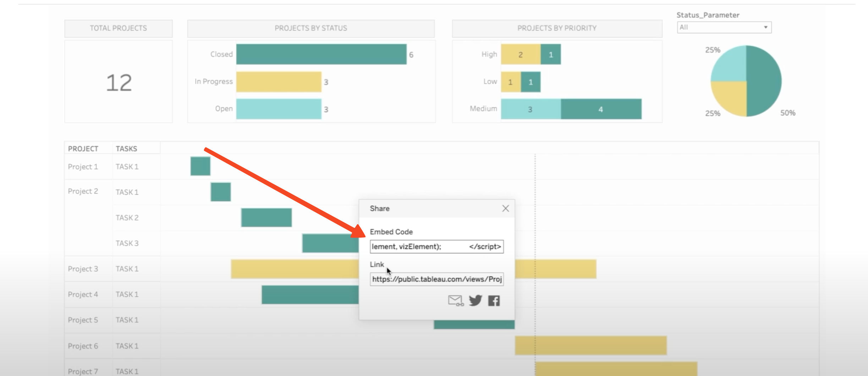
Task: Click the In Progress status label
Action: [x=214, y=81]
